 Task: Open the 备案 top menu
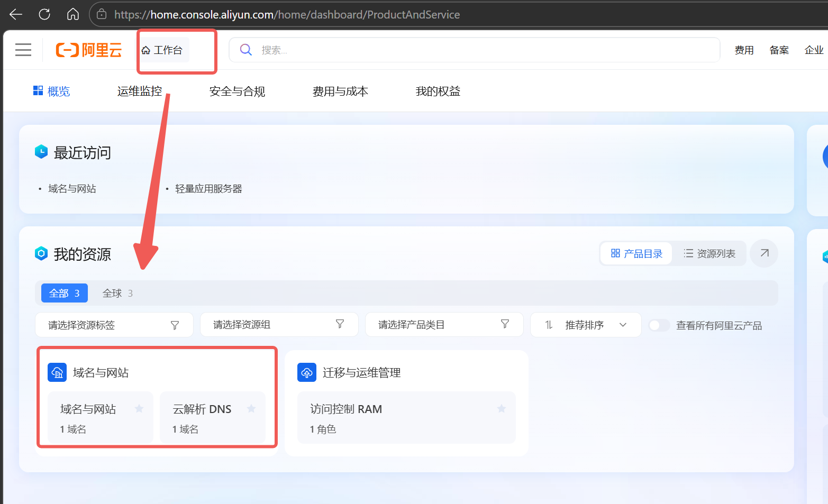(x=779, y=50)
